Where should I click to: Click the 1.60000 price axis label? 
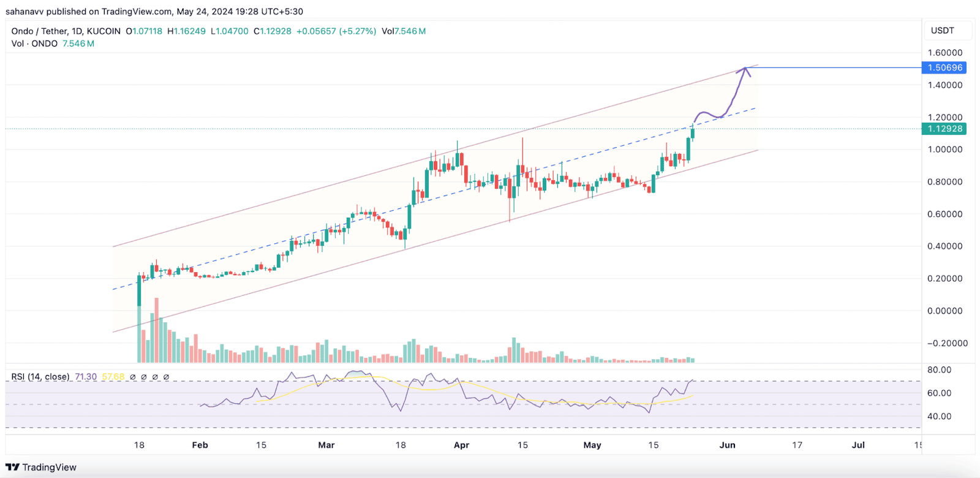point(944,53)
